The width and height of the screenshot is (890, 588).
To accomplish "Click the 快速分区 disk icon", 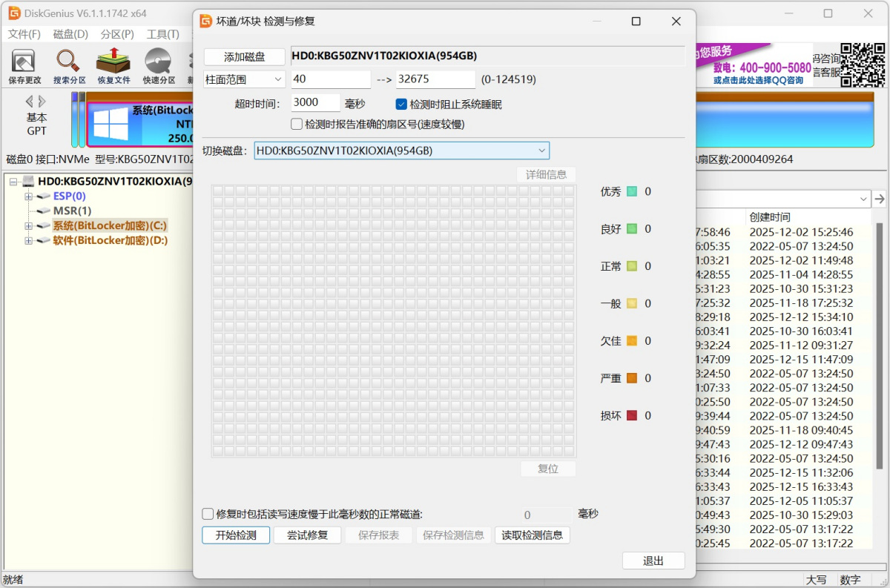I will 158,61.
